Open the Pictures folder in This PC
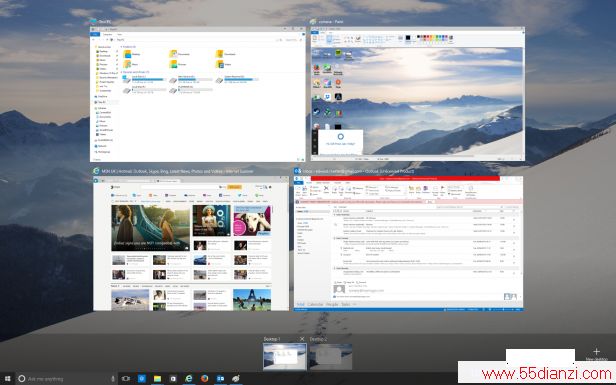616x385 pixels. point(178,64)
